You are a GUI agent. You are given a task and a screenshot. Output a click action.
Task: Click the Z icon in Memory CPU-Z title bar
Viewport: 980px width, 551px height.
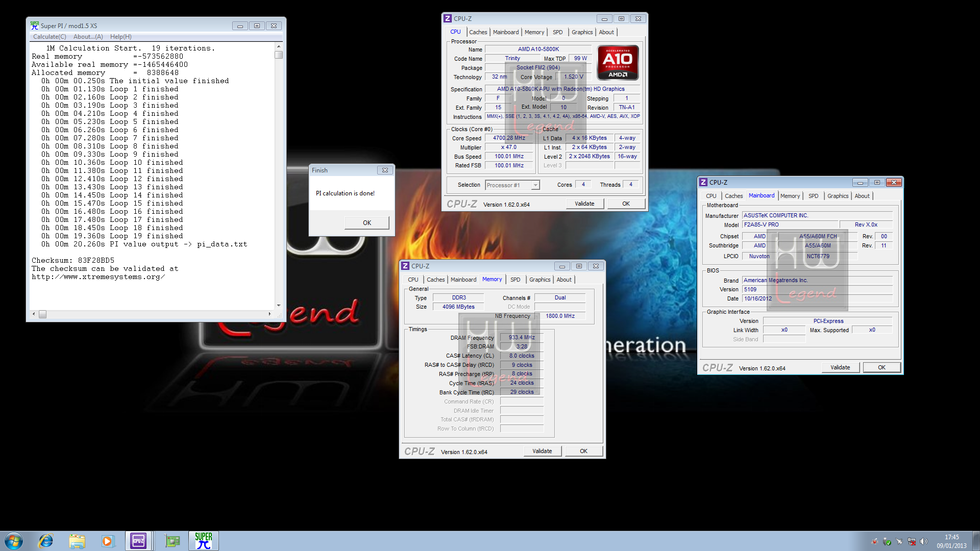point(405,266)
